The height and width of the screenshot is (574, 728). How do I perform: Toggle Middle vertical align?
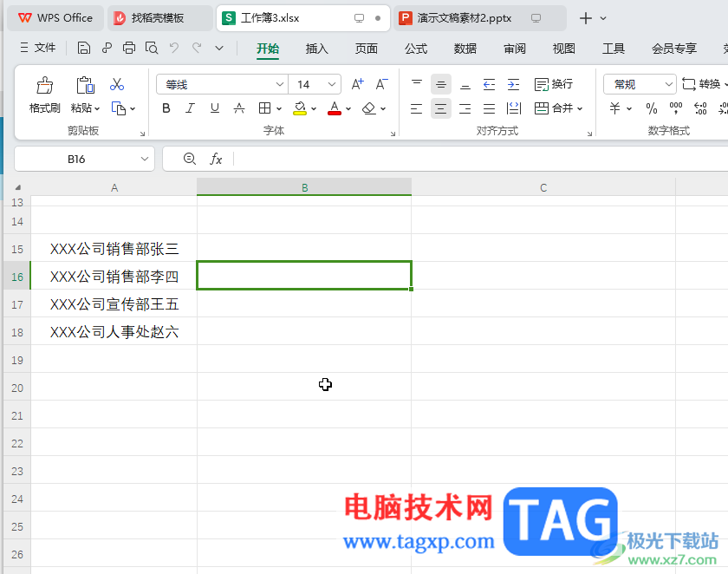coord(440,84)
